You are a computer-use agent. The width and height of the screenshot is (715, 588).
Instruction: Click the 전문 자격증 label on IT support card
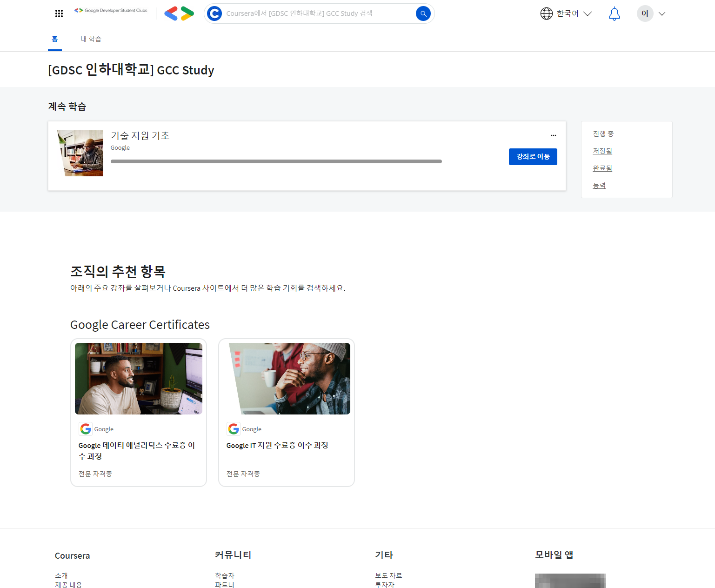tap(243, 474)
